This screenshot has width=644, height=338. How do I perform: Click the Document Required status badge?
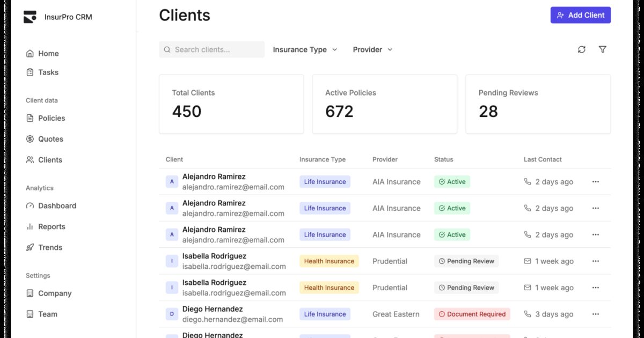(x=472, y=314)
